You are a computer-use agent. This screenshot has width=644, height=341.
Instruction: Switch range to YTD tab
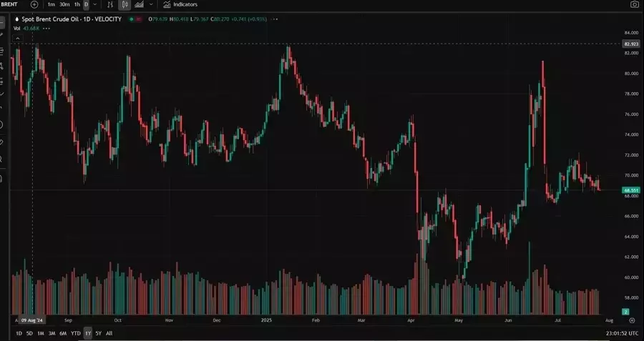pyautogui.click(x=75, y=333)
